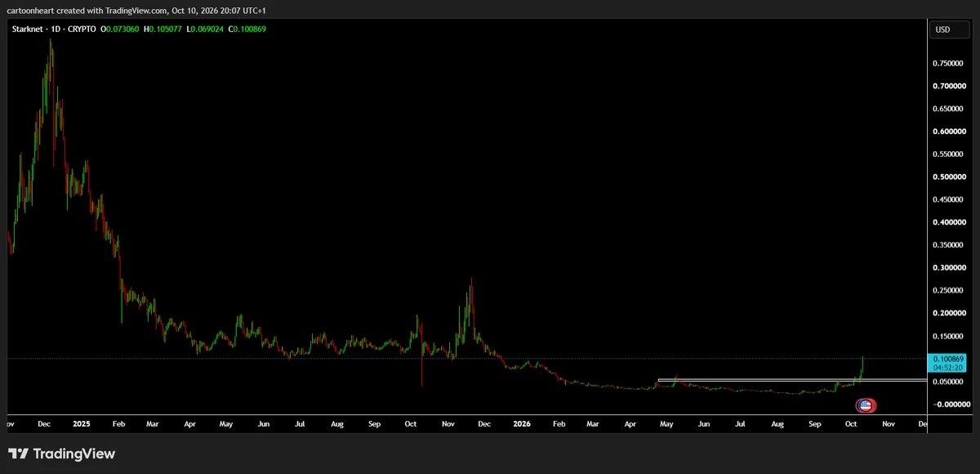Screen dimensions: 980x474
Task: Click the 0.300000 price axis label
Action: [949, 268]
